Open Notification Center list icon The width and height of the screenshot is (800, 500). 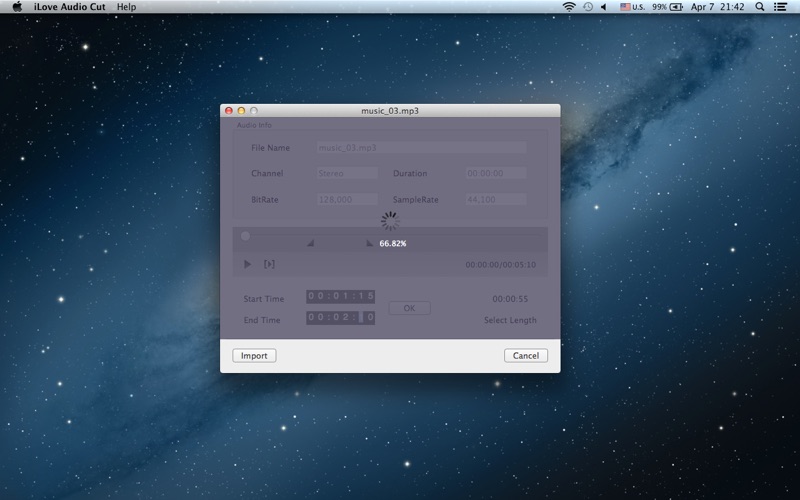781,7
